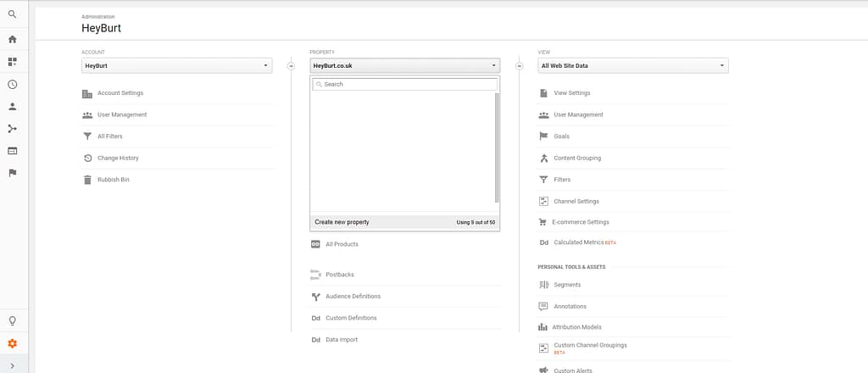Viewport: 868px width, 373px height.
Task: Click account User Management people icon
Action: [87, 115]
